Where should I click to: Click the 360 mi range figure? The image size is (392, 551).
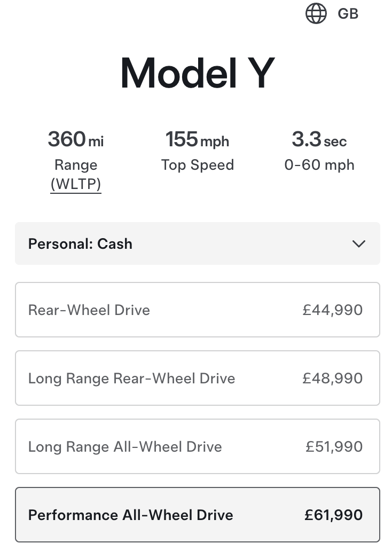click(x=75, y=140)
